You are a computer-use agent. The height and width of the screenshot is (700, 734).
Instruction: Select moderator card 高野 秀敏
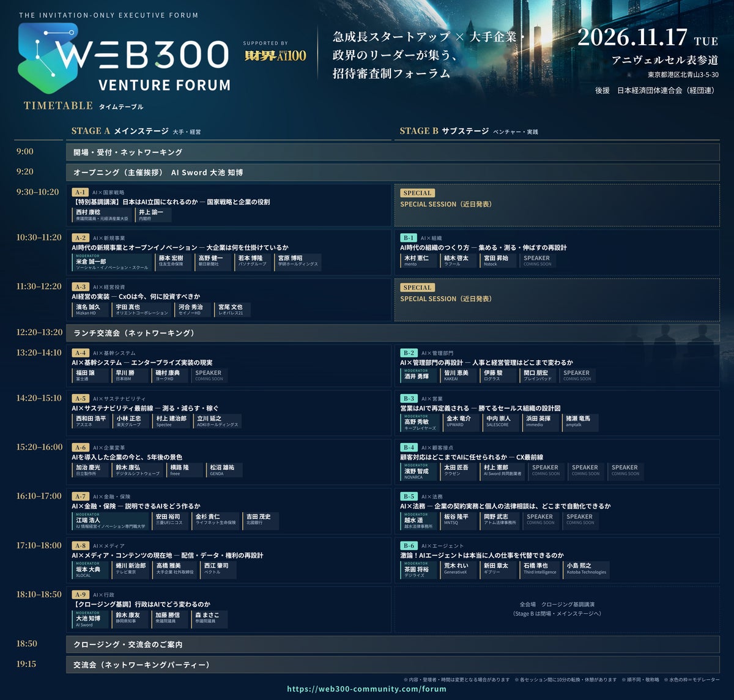(x=420, y=422)
